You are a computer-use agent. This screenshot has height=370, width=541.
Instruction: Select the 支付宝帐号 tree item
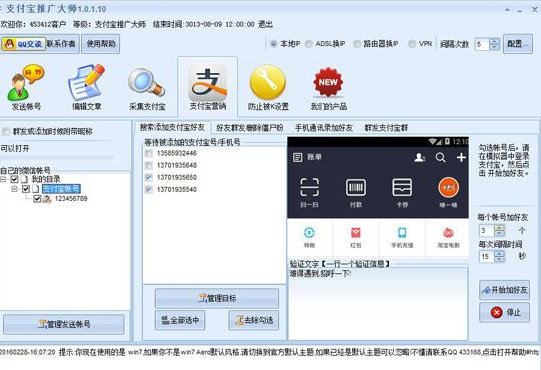[x=61, y=189]
